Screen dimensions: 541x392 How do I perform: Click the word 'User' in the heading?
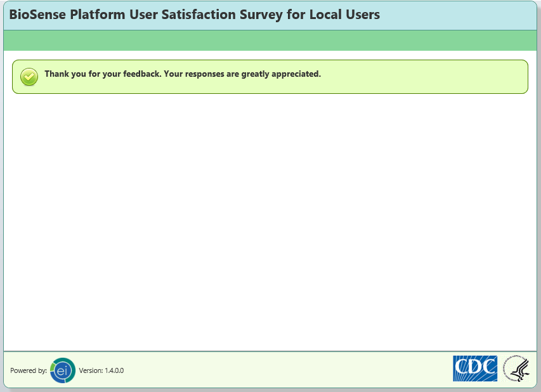click(145, 15)
